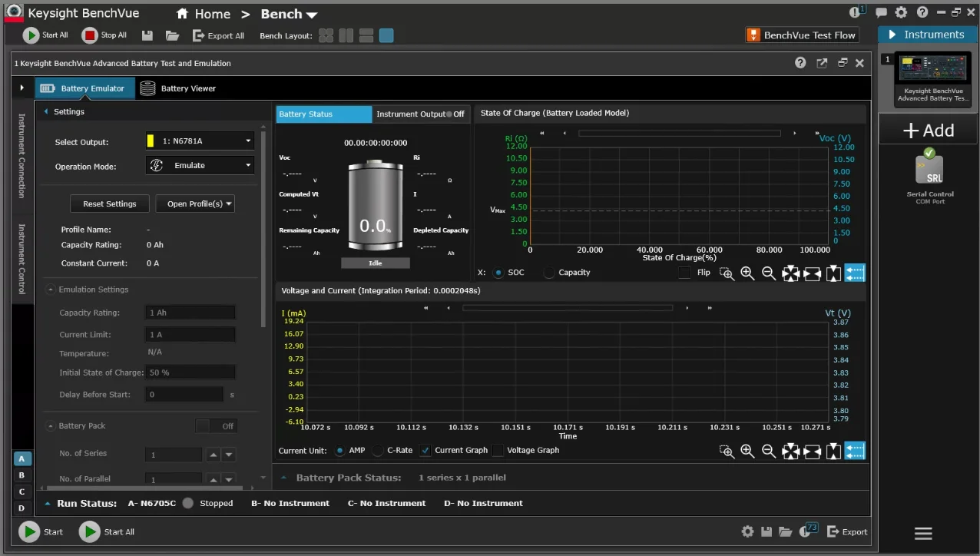This screenshot has width=980, height=556.
Task: Switch to the Battery Viewer tab
Action: tap(178, 88)
